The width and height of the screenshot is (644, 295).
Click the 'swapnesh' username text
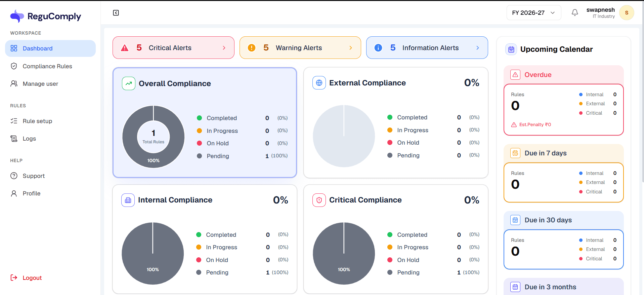[601, 10]
